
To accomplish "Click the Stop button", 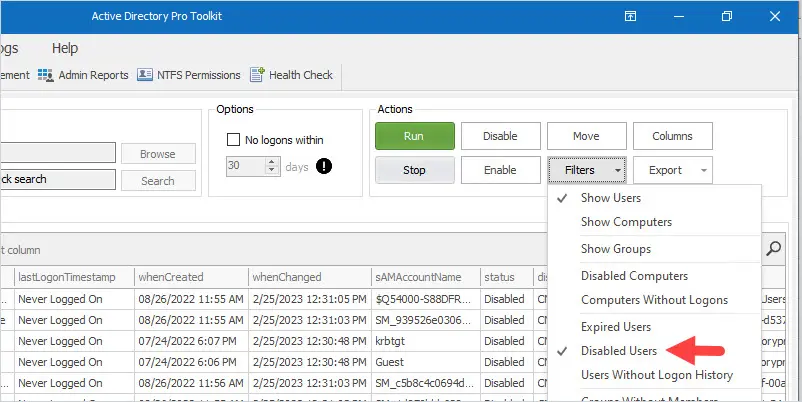I will pos(415,170).
